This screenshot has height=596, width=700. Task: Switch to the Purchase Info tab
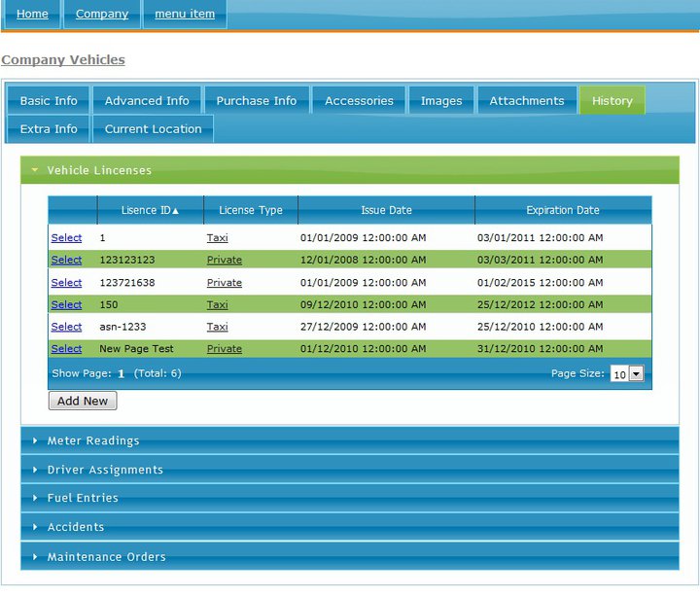[x=257, y=100]
